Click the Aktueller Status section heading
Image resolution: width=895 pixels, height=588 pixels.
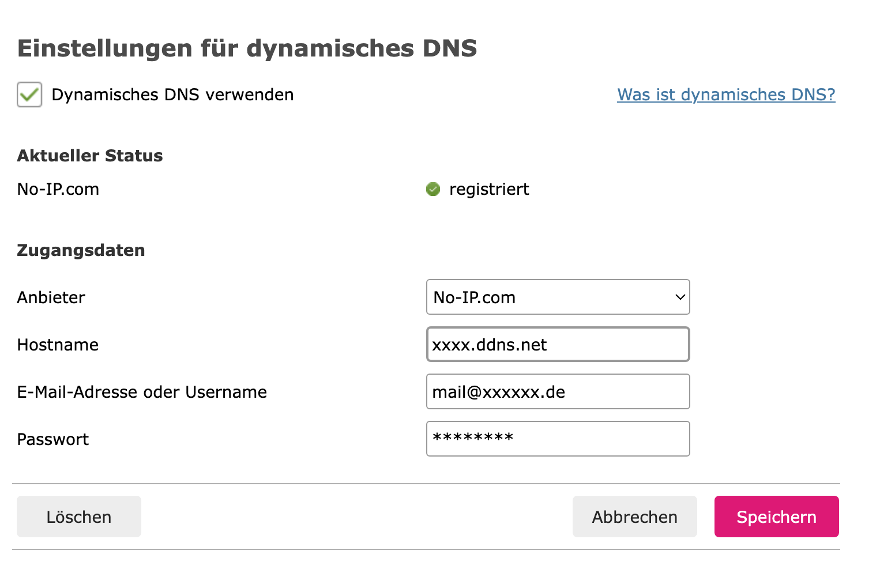pyautogui.click(x=90, y=156)
